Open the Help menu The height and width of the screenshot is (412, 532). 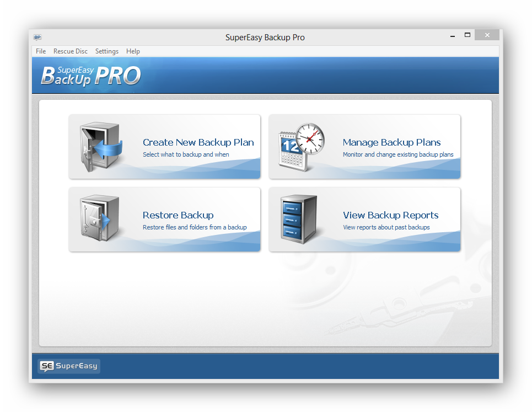point(133,51)
